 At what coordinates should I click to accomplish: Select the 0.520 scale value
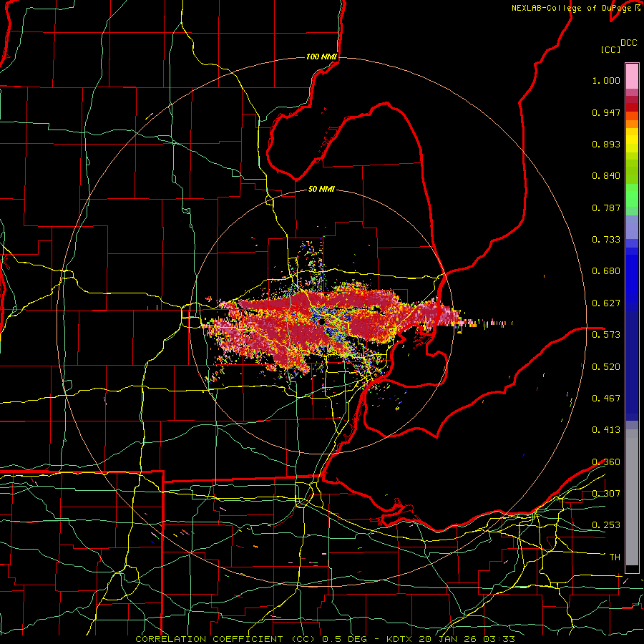606,366
